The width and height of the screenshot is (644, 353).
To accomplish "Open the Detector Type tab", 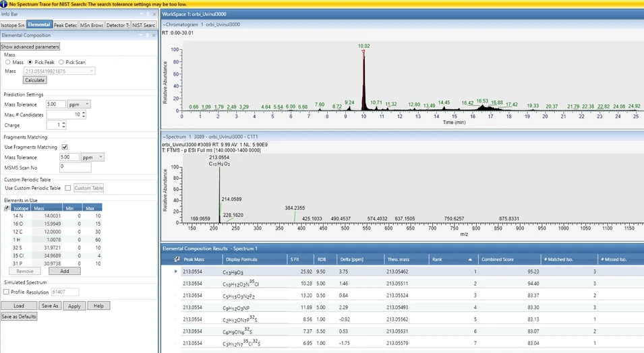I will 117,25.
